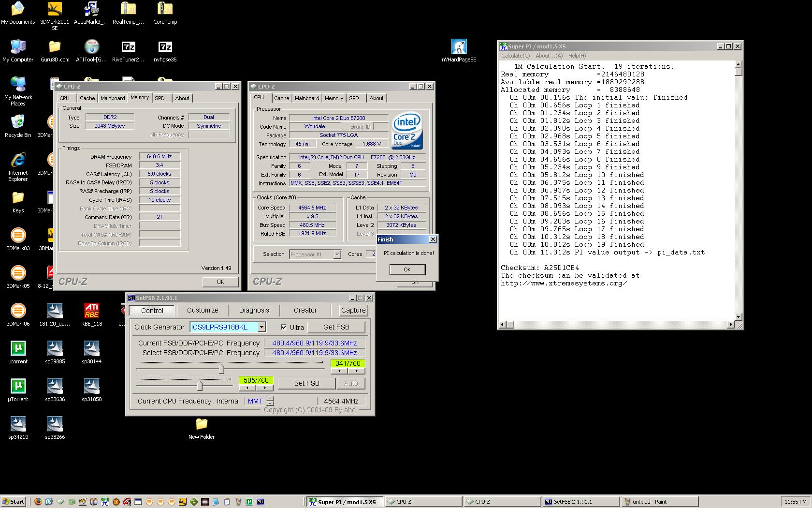
Task: Launch the 3DMark06 desktop shortcut
Action: [18, 315]
